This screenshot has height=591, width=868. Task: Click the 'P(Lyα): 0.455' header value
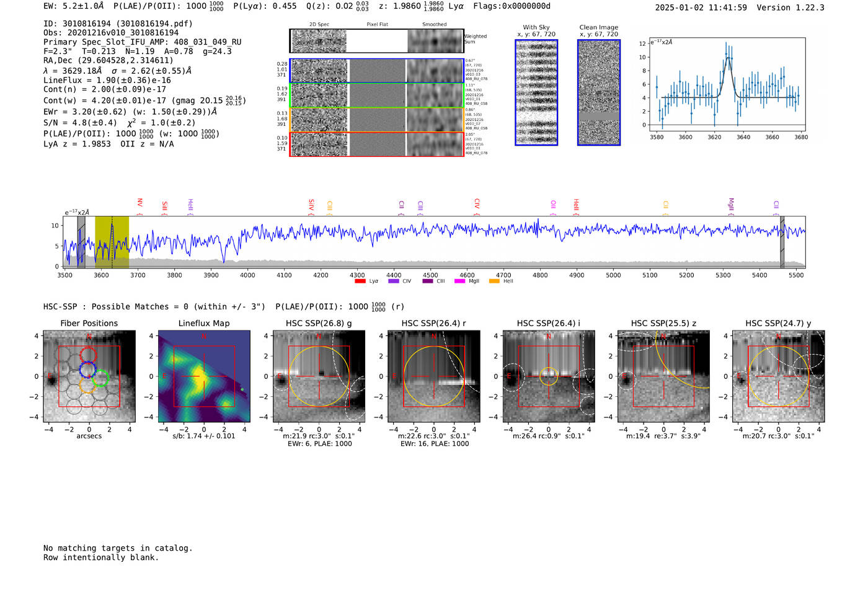(265, 6)
